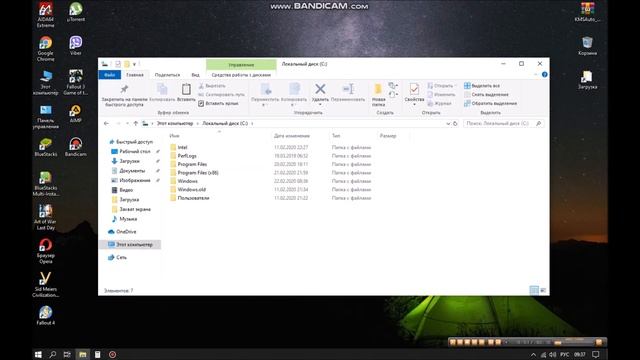Screen dimensions: 640x360
Task: Launch BlueStacks from the desktop
Action: (x=45, y=147)
